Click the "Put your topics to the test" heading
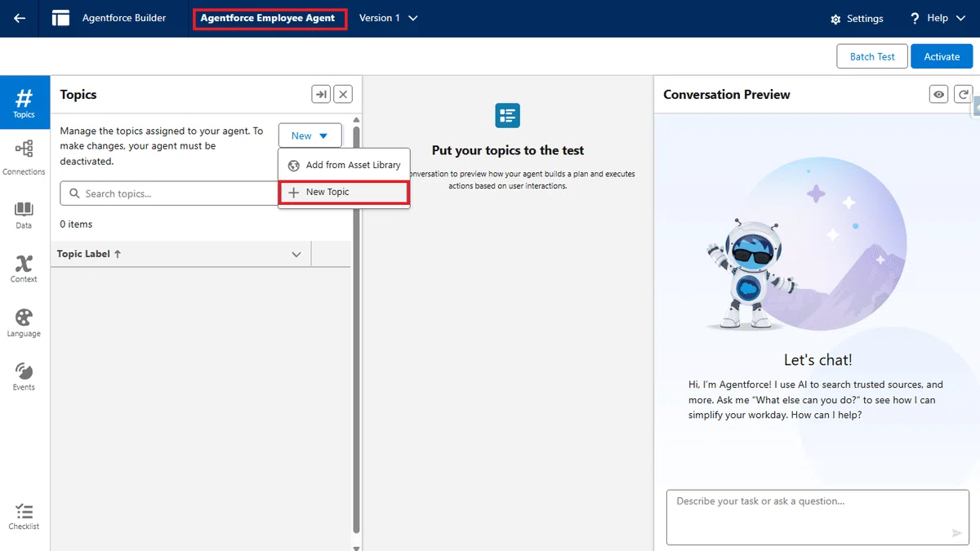 coord(508,150)
